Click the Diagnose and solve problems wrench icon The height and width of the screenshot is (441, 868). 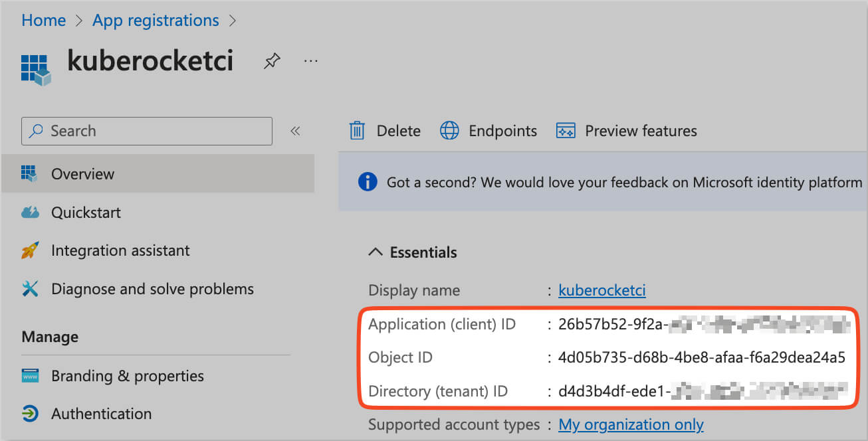31,288
